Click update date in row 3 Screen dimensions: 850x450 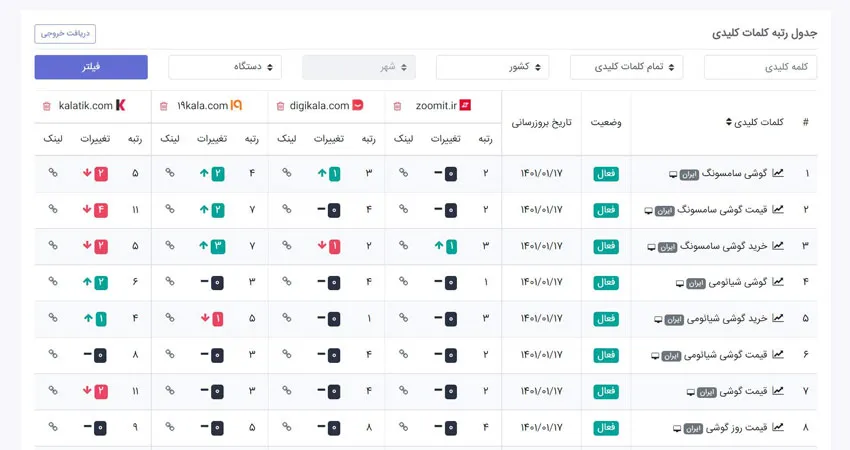[542, 246]
